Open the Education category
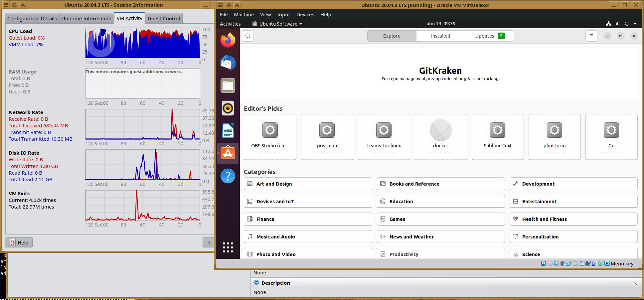 pyautogui.click(x=441, y=201)
